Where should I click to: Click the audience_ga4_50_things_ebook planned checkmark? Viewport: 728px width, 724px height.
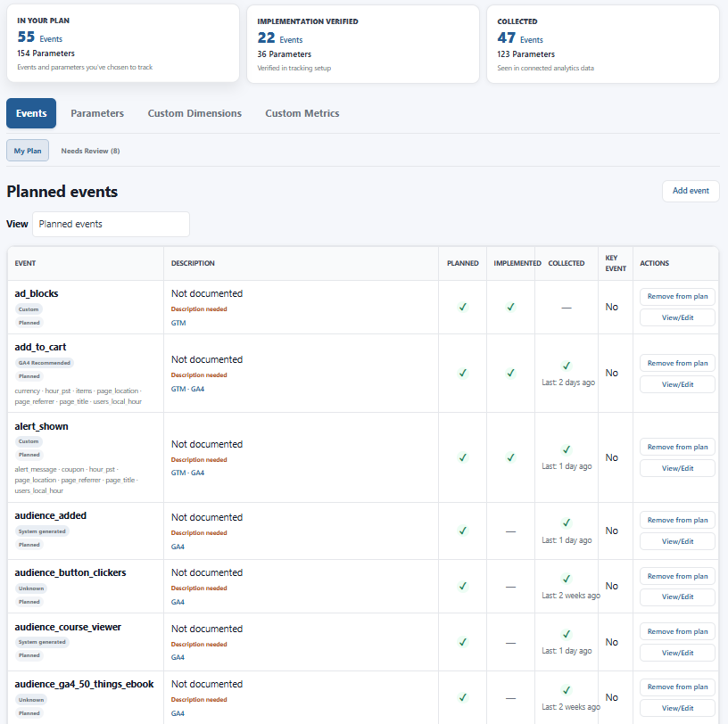[x=462, y=697]
